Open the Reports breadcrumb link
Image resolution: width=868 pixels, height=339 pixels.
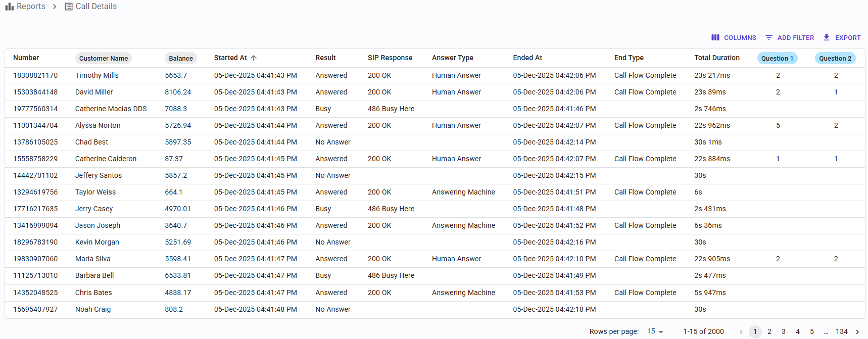[31, 7]
